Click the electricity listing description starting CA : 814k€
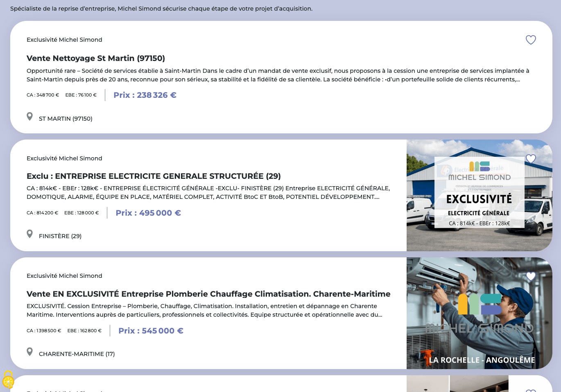 (x=208, y=192)
